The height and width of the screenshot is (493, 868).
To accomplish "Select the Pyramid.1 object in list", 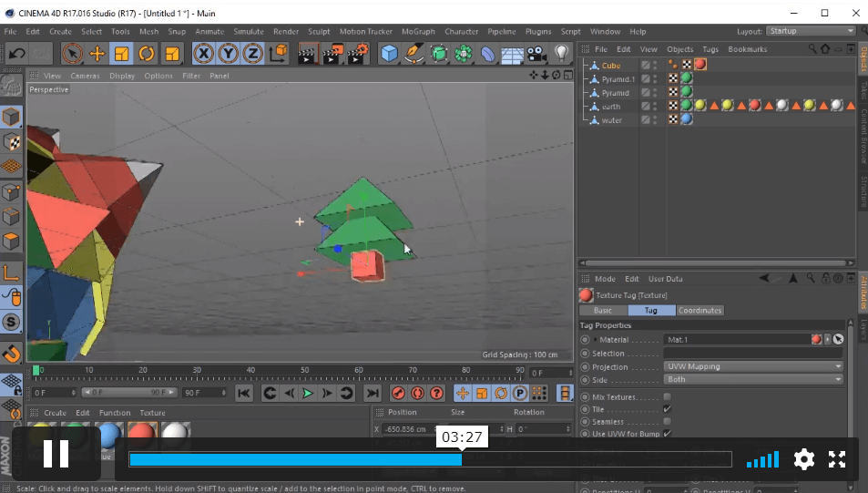I will pos(618,79).
